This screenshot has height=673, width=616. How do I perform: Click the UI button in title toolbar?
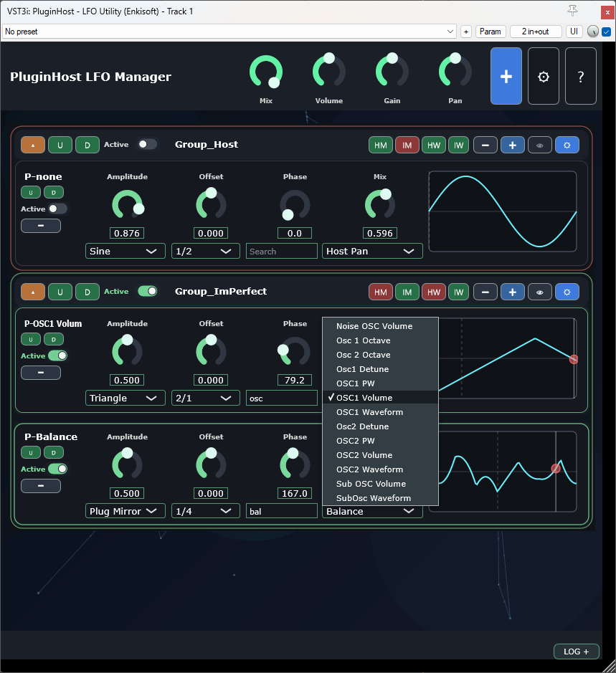coord(574,32)
